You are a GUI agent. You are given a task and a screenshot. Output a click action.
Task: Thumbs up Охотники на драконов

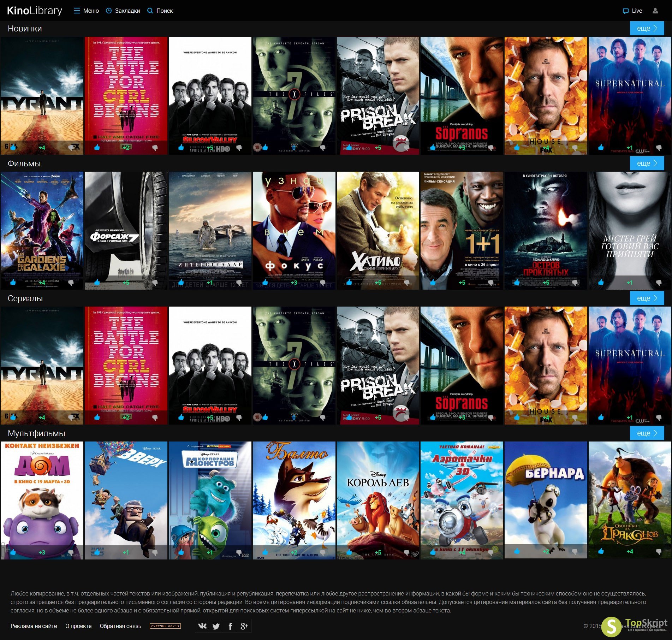601,551
